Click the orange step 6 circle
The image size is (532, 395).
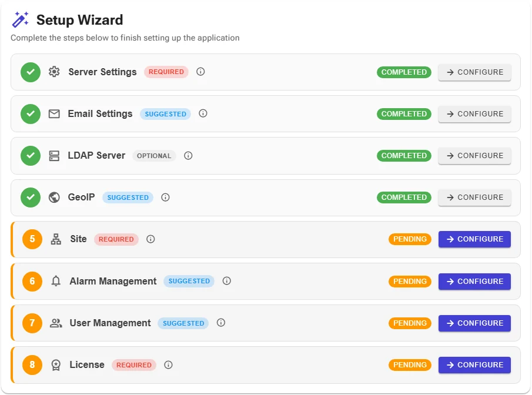pos(32,282)
